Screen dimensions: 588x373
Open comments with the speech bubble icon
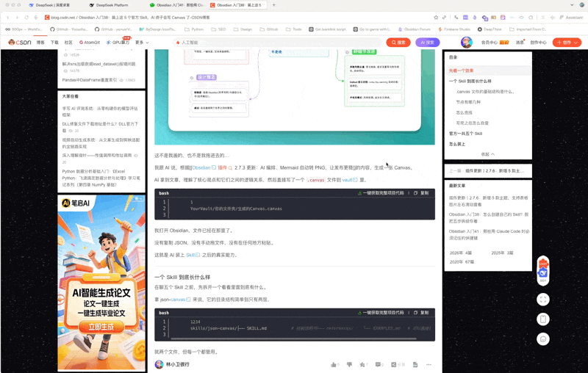point(378,364)
